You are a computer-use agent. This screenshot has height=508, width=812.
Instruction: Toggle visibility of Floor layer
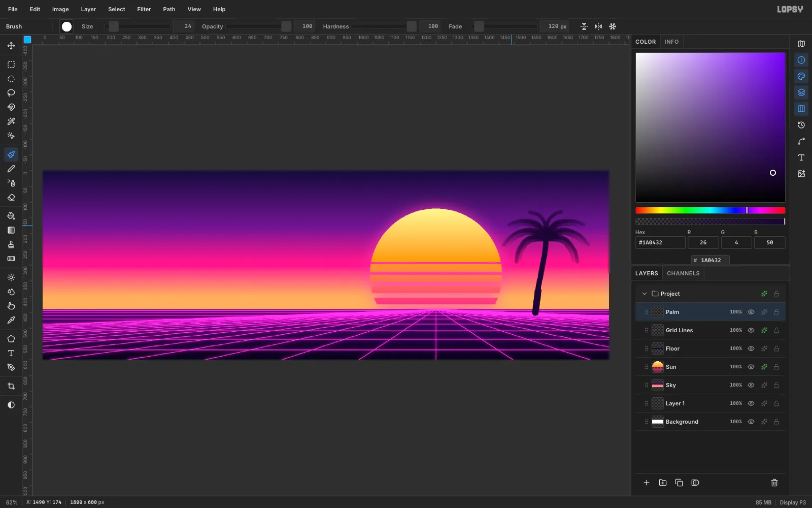pyautogui.click(x=751, y=348)
